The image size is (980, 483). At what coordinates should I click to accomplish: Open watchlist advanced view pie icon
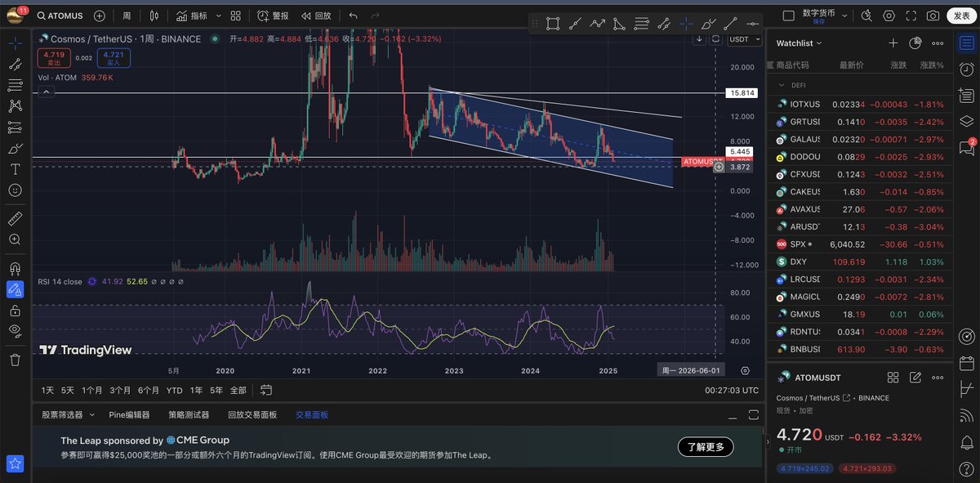[915, 43]
